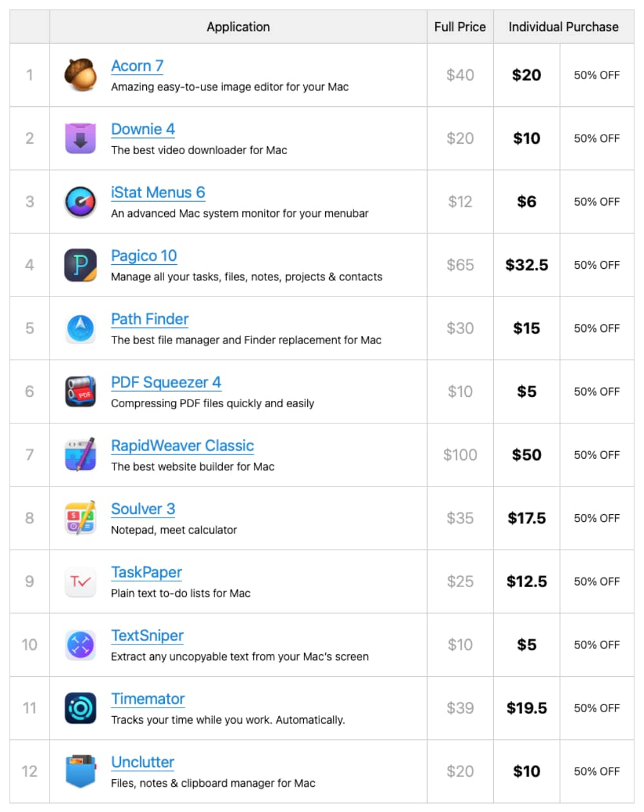The height and width of the screenshot is (812, 644).
Task: Click the Path Finder compass icon
Action: click(x=80, y=328)
